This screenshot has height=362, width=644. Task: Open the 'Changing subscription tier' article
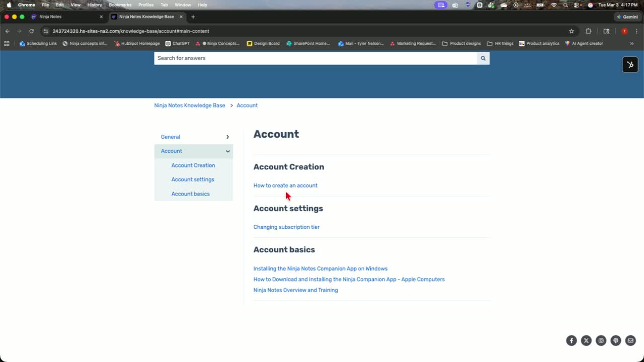tap(286, 227)
